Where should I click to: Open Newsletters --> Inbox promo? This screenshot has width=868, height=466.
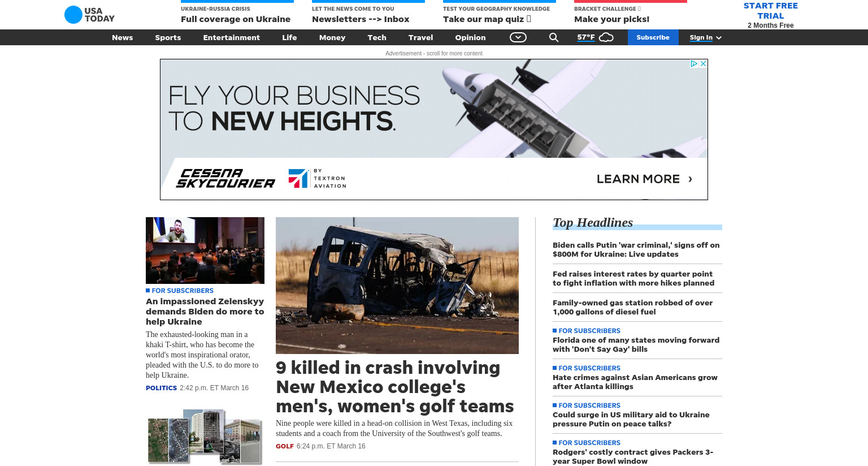point(361,19)
